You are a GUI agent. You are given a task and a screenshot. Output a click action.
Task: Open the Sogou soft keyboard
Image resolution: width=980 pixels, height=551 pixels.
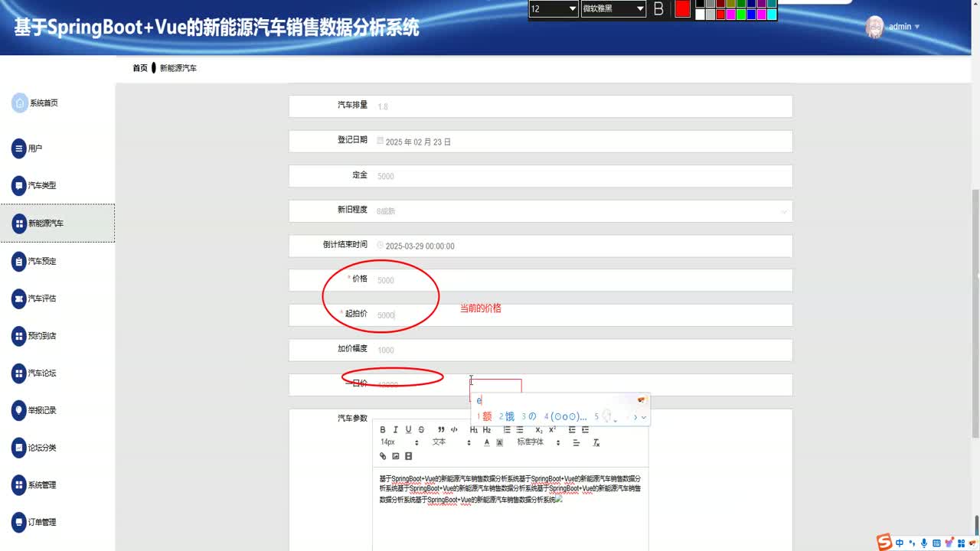click(936, 543)
